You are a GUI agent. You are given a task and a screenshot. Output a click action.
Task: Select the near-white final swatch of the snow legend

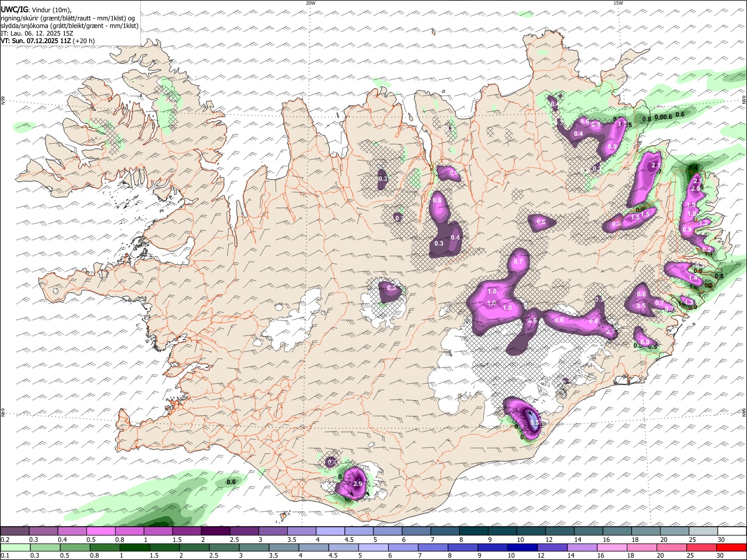pos(732,531)
